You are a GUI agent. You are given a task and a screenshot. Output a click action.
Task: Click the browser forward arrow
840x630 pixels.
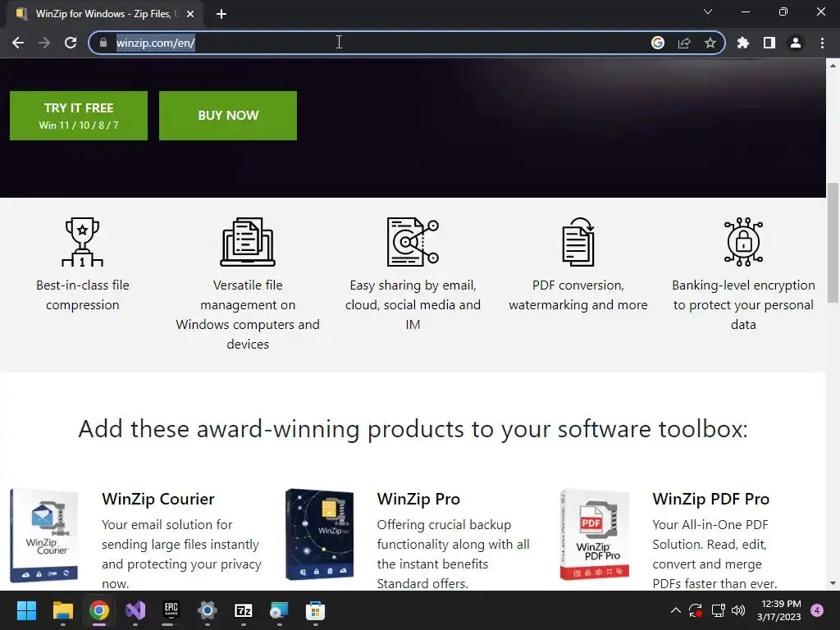(44, 43)
